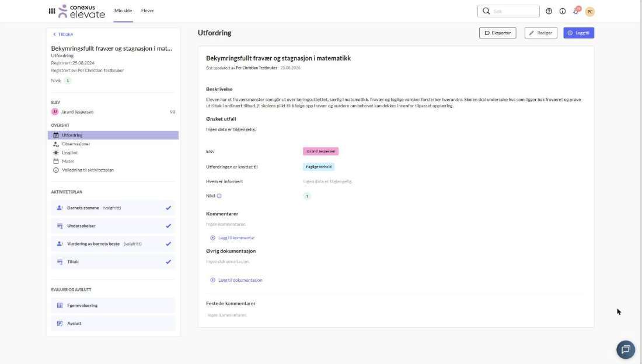The image size is (642, 364).
Task: Click the search magnifier icon
Action: click(486, 11)
